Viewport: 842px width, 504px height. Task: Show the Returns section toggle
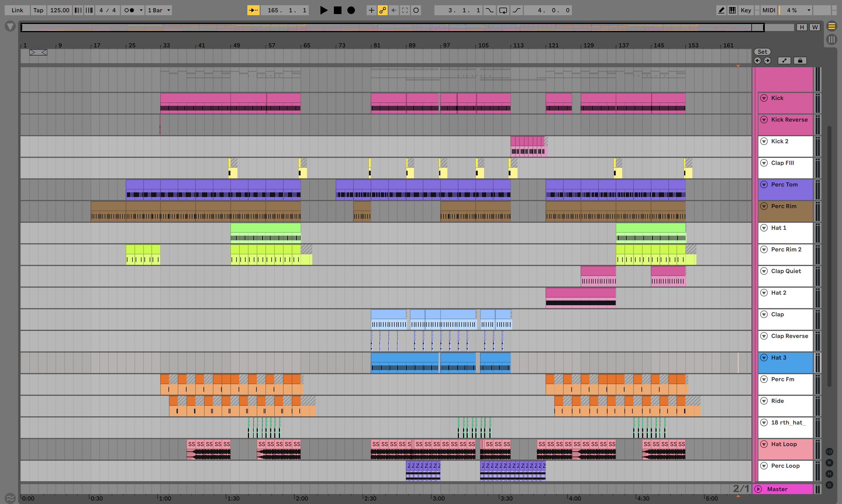point(829,462)
